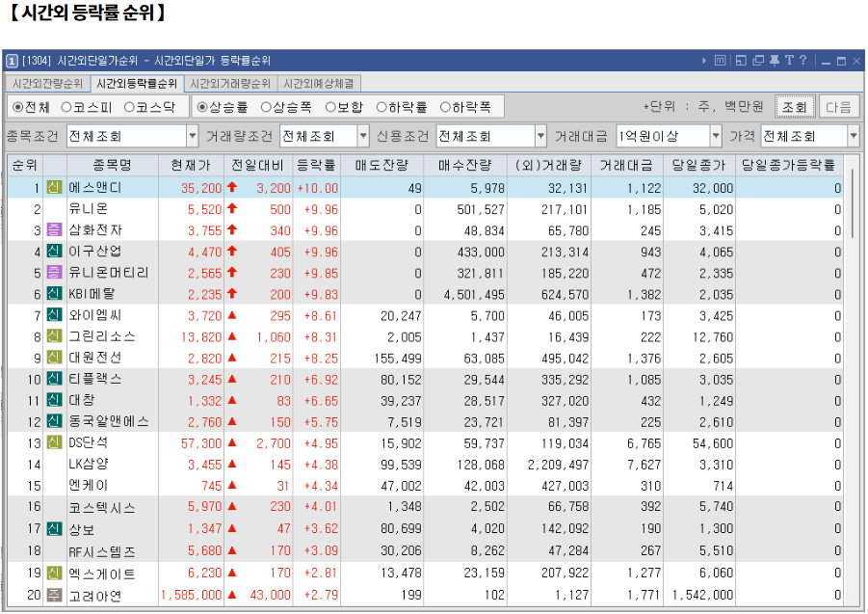
Task: Open help with the ? icon
Action: (802, 60)
